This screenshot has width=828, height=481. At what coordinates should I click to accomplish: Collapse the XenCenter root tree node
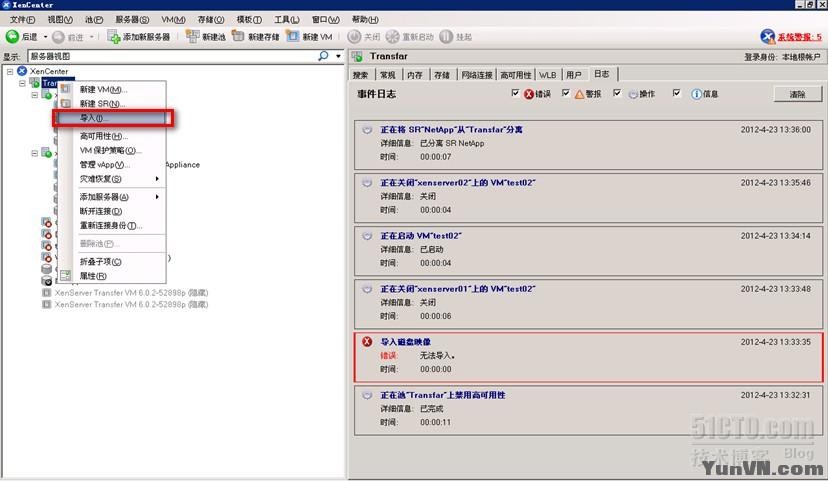pos(10,71)
